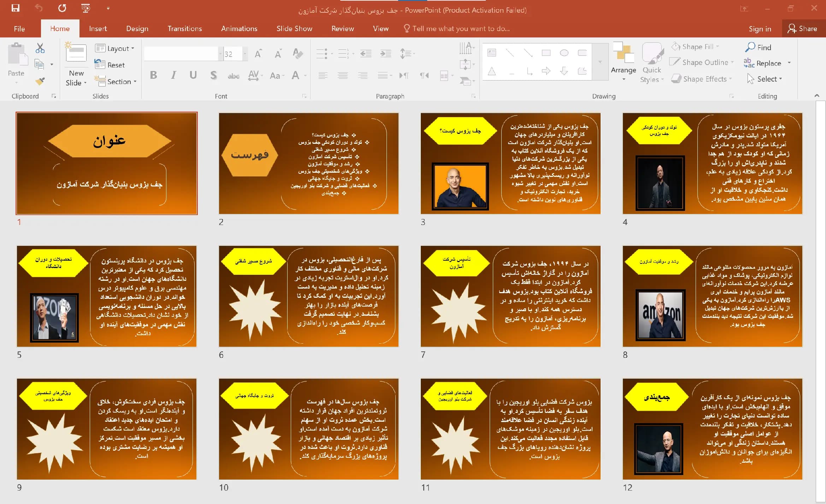This screenshot has width=826, height=504.
Task: Decrease font size with the smaller A icon
Action: [x=278, y=54]
